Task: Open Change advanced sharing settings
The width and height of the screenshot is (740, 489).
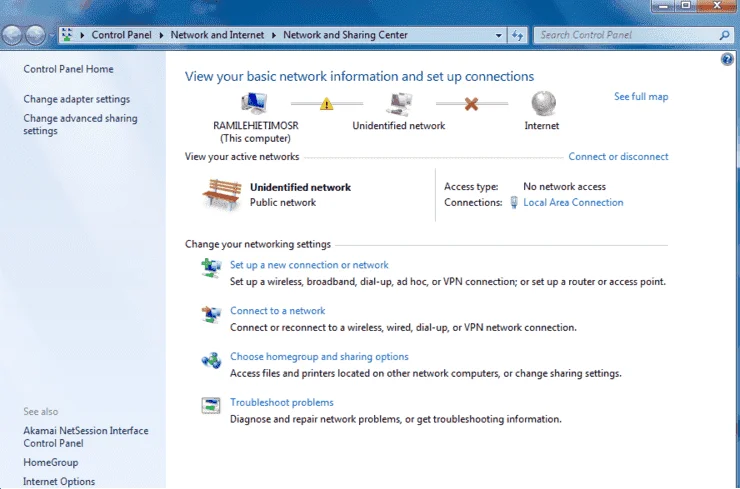Action: 80,125
